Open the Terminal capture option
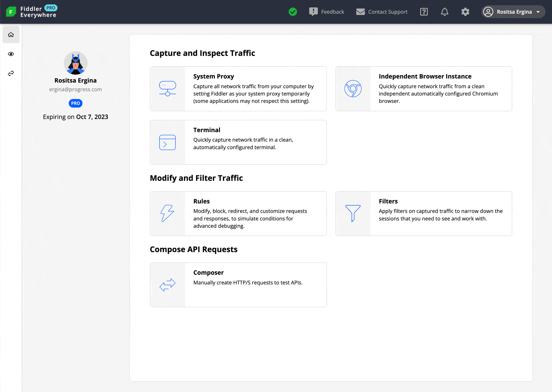This screenshot has width=552, height=392. click(x=238, y=142)
